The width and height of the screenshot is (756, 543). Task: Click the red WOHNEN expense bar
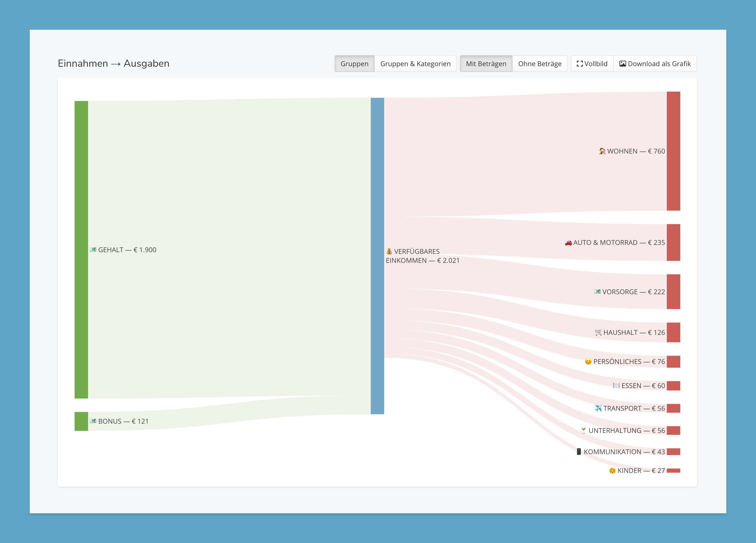pyautogui.click(x=673, y=151)
